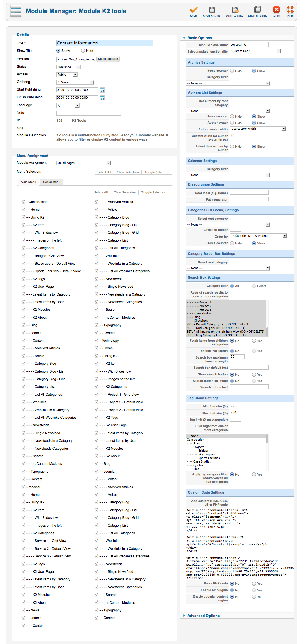Open Help via the lifebuoy icon

pyautogui.click(x=290, y=10)
